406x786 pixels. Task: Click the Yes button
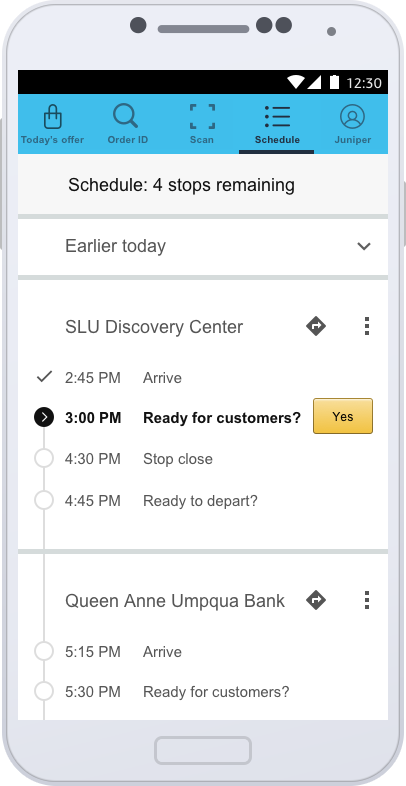coord(343,416)
